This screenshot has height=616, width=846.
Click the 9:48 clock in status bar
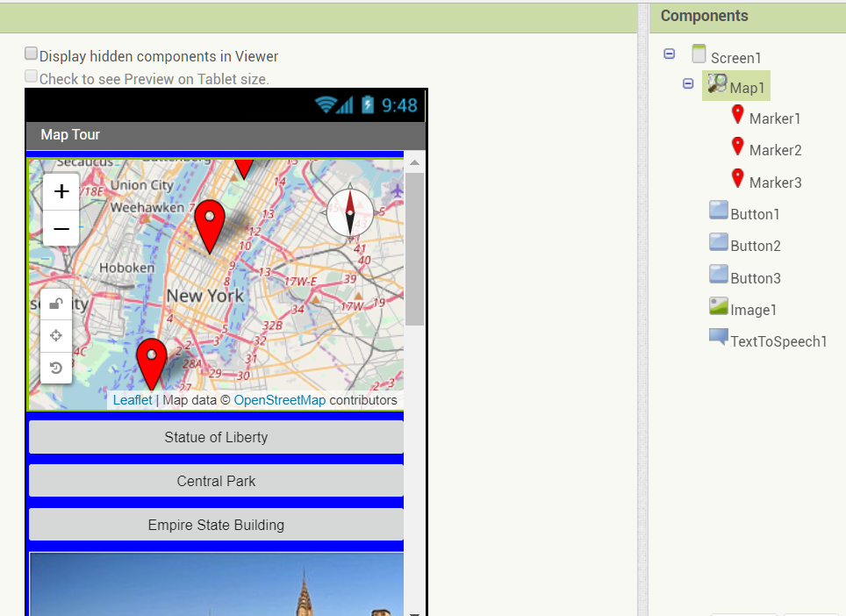tap(399, 105)
